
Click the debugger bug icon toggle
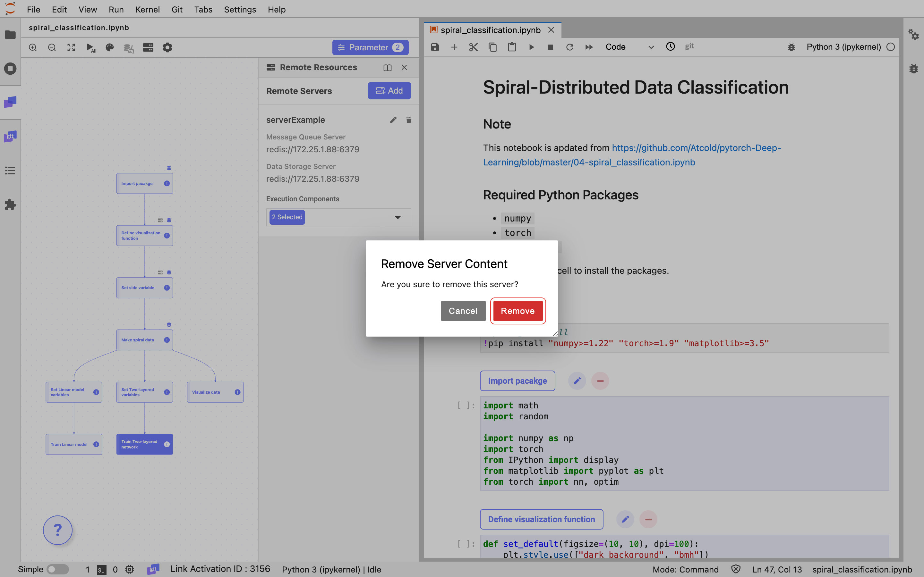(791, 47)
